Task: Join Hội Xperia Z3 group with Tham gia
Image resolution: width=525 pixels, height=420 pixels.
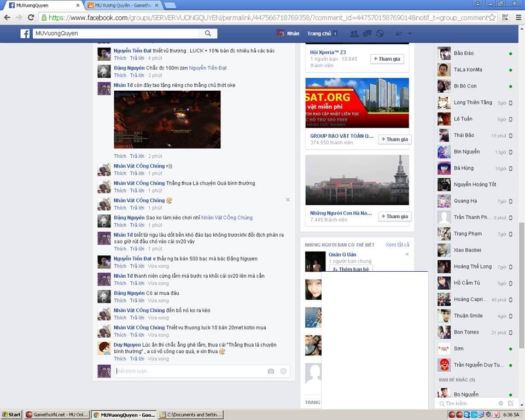Action: pos(387,59)
